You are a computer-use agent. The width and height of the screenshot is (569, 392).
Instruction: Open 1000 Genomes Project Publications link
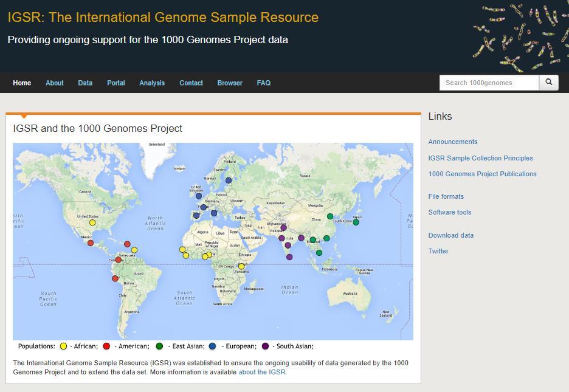482,174
